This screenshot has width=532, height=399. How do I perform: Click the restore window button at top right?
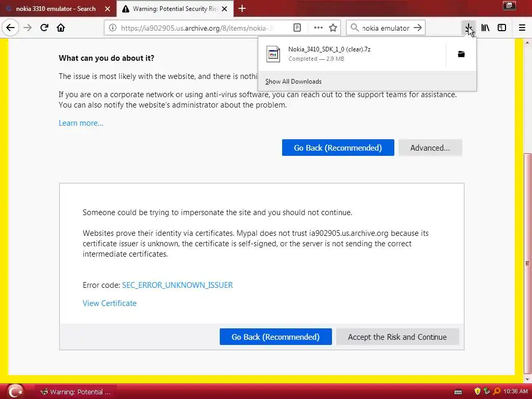509,5
